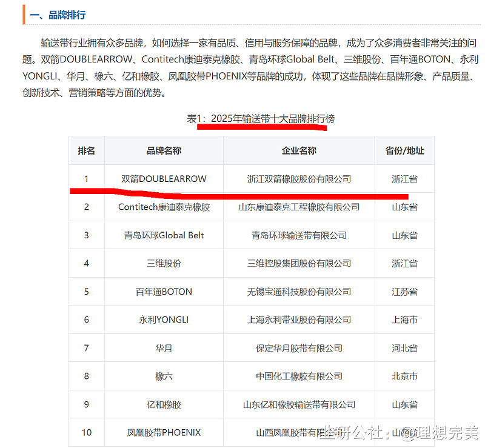This screenshot has width=485, height=448.
Task: Select rank cell "1" in the table
Action: pos(86,179)
